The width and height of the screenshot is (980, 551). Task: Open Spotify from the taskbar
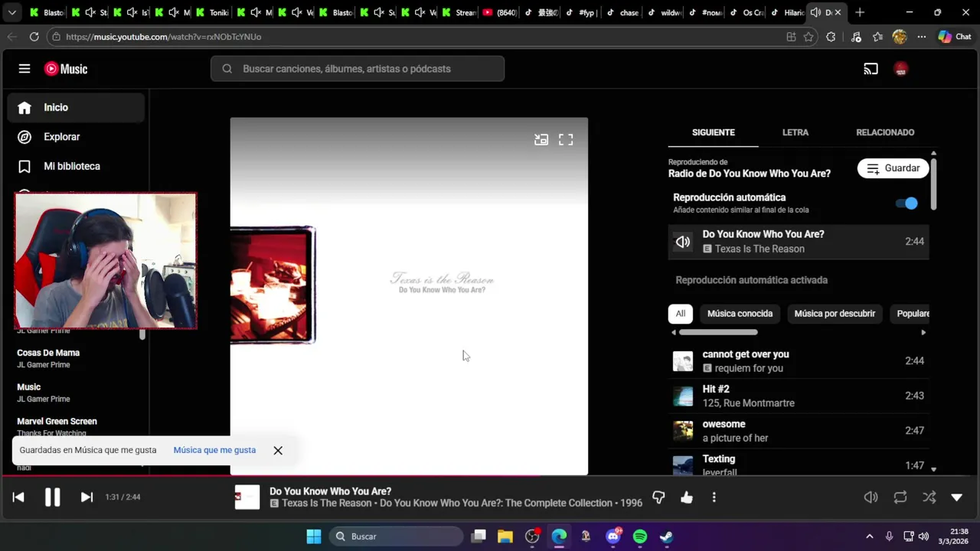[640, 536]
